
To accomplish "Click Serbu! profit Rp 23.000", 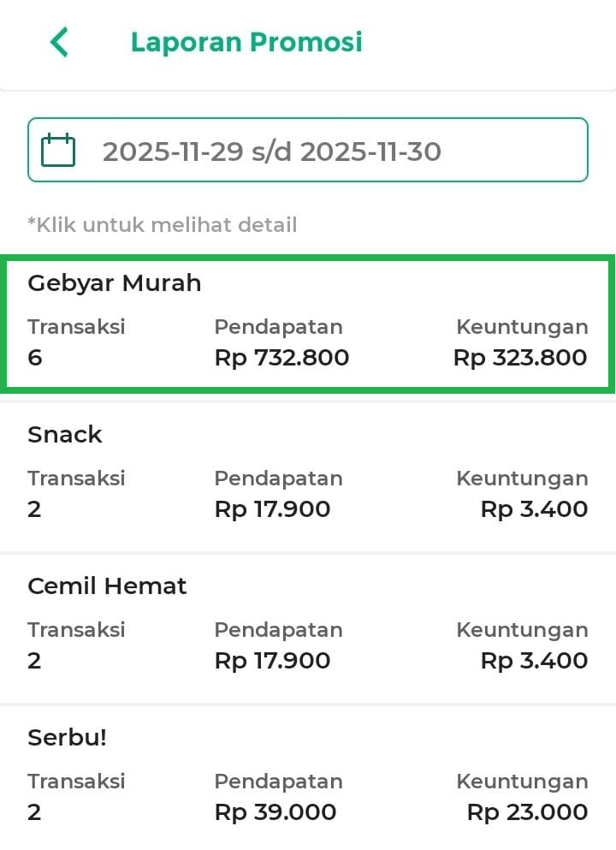I will point(527,812).
